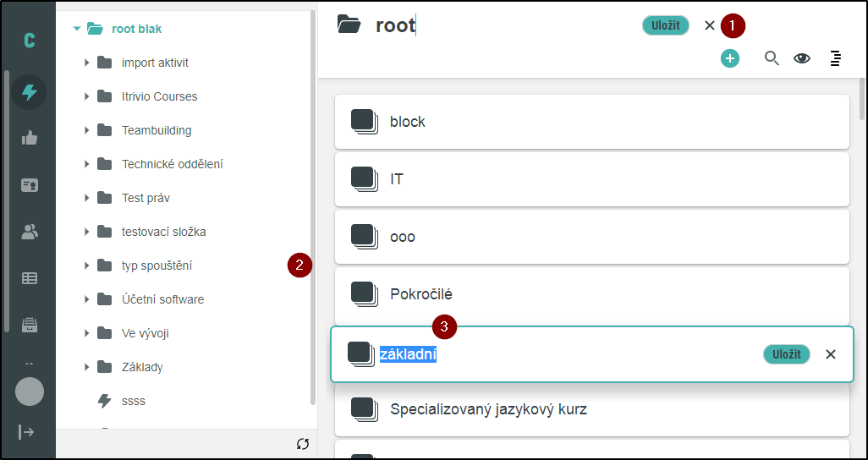Save the základní rename with Uložit
This screenshot has width=868, height=460.
tap(786, 354)
